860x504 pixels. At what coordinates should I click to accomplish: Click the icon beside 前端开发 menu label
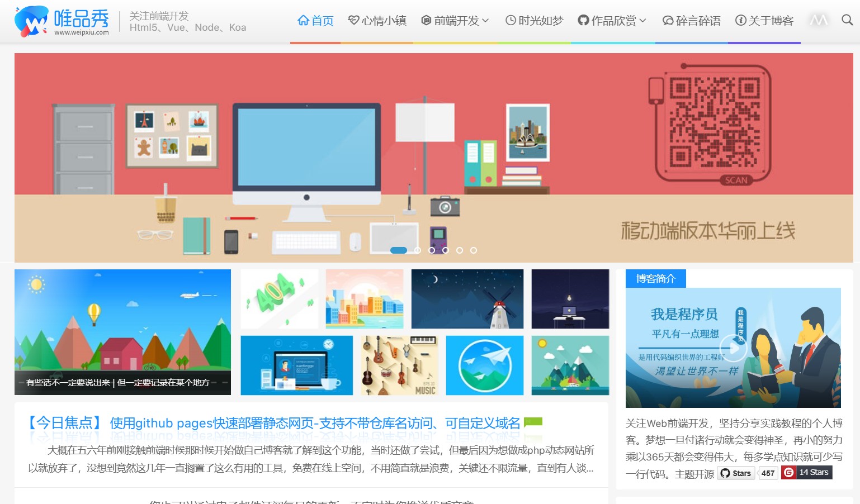click(425, 20)
